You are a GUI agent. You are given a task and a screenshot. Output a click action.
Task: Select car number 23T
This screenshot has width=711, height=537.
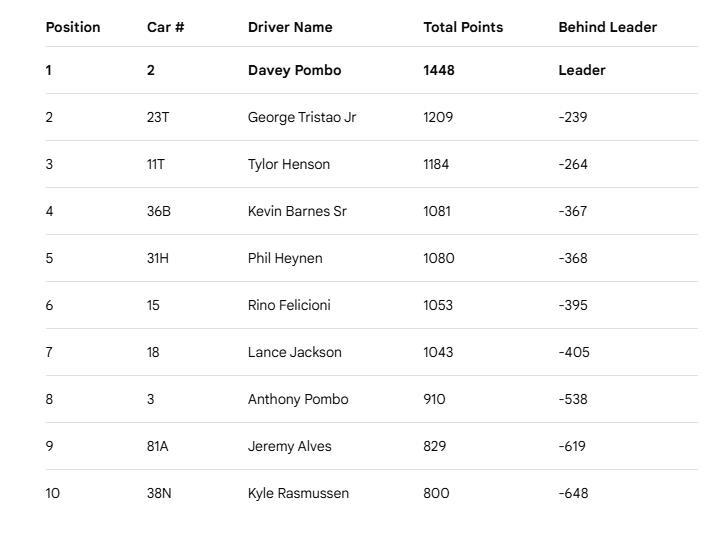click(x=158, y=117)
